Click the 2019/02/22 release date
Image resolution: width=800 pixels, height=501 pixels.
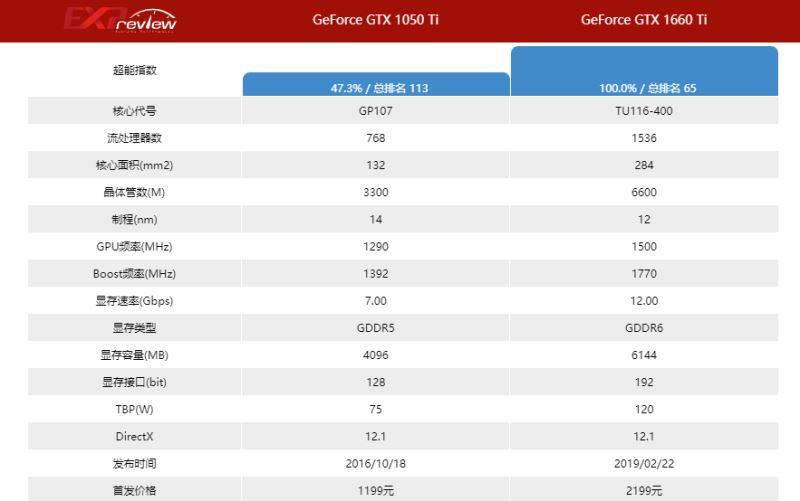[644, 464]
